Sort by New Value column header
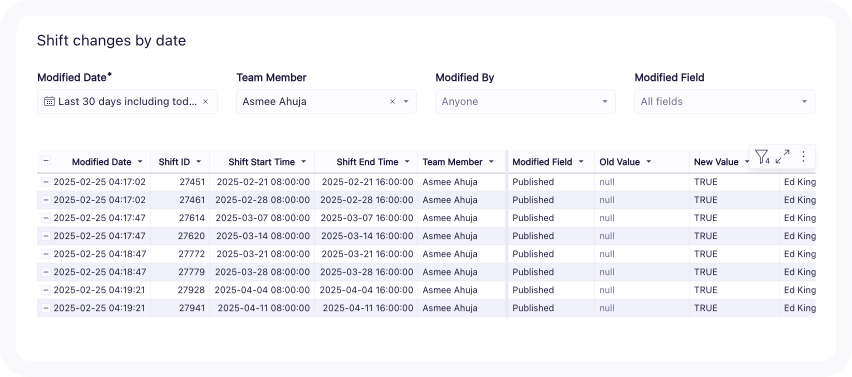This screenshot has width=852, height=377. [716, 162]
